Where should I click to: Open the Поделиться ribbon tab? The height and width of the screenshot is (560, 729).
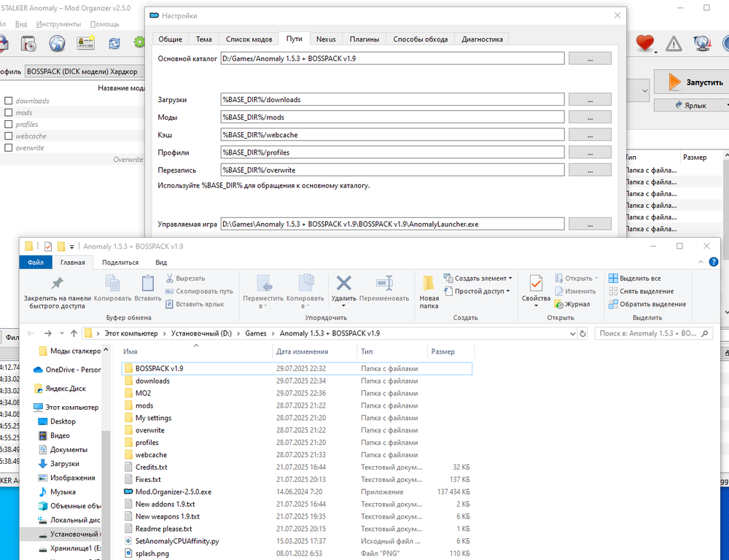pos(120,262)
